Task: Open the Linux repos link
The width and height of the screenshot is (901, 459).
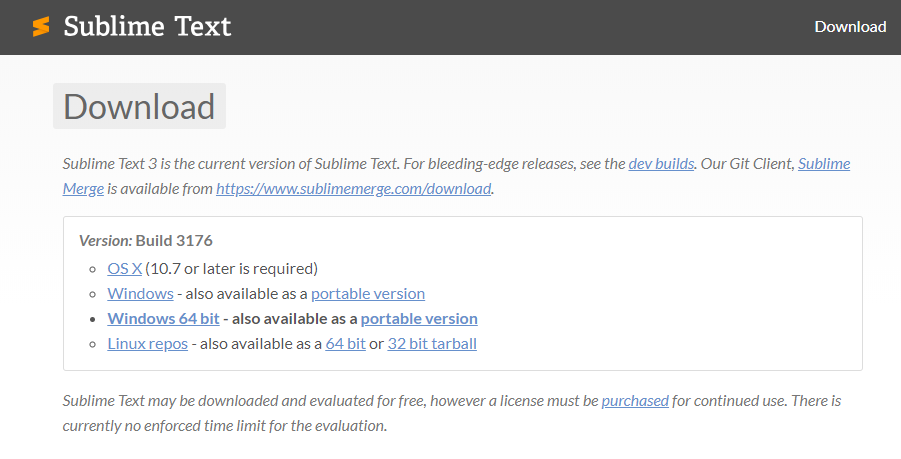Action: coord(147,343)
